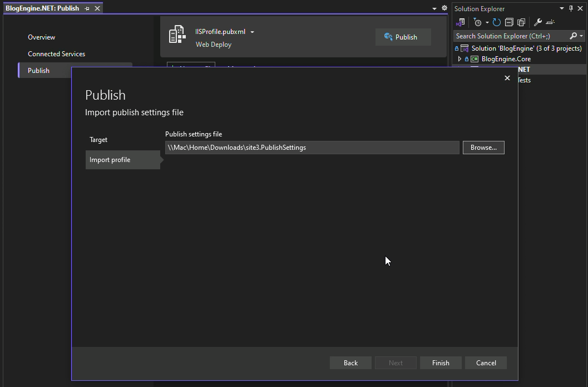
Task: Open the IISProfile.pubxml profile dropdown
Action: [253, 32]
